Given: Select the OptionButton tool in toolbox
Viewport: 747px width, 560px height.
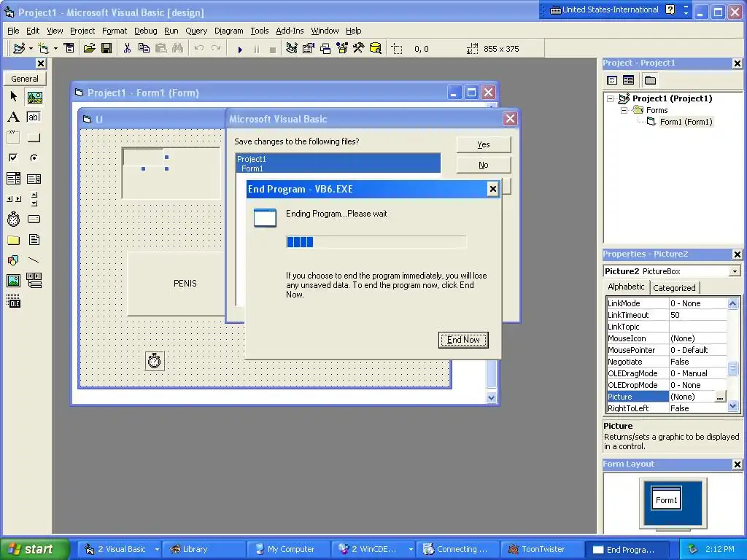Looking at the screenshot, I should [x=34, y=157].
